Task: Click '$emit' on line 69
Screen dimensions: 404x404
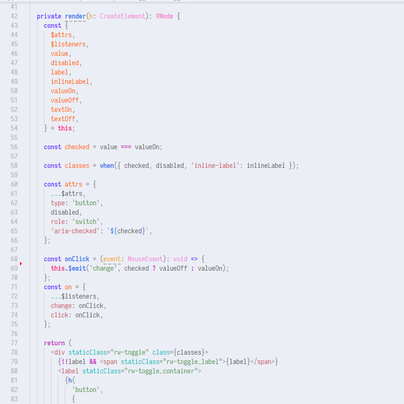Action: pos(77,268)
